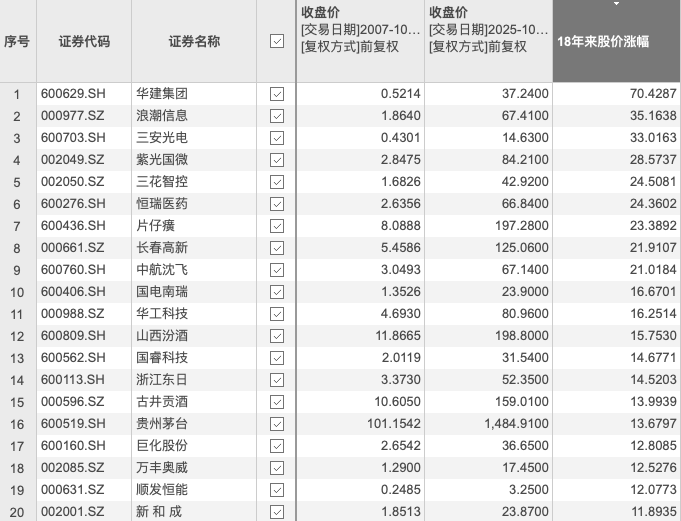Select the stock name 三花智控

click(162, 182)
